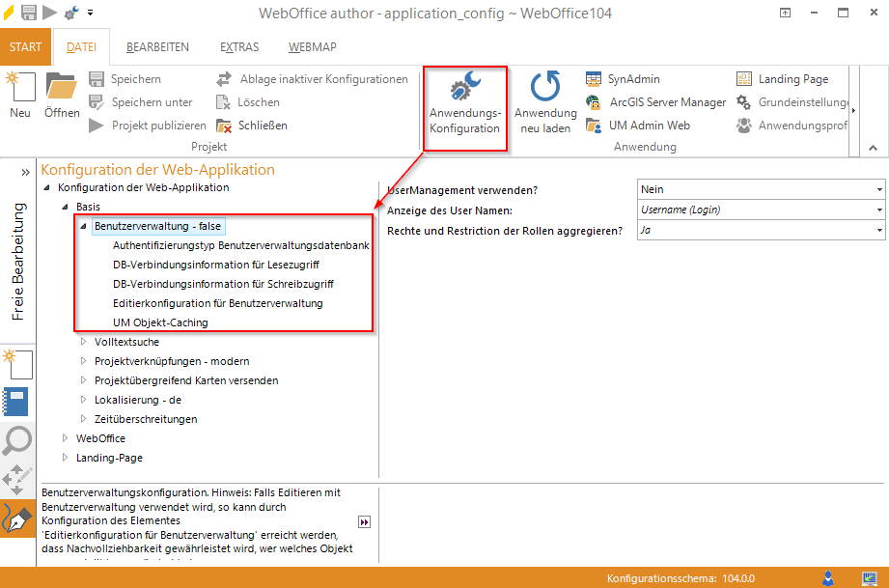Image resolution: width=889 pixels, height=588 pixels.
Task: Expand the Volltextsuche tree node
Action: tap(84, 342)
